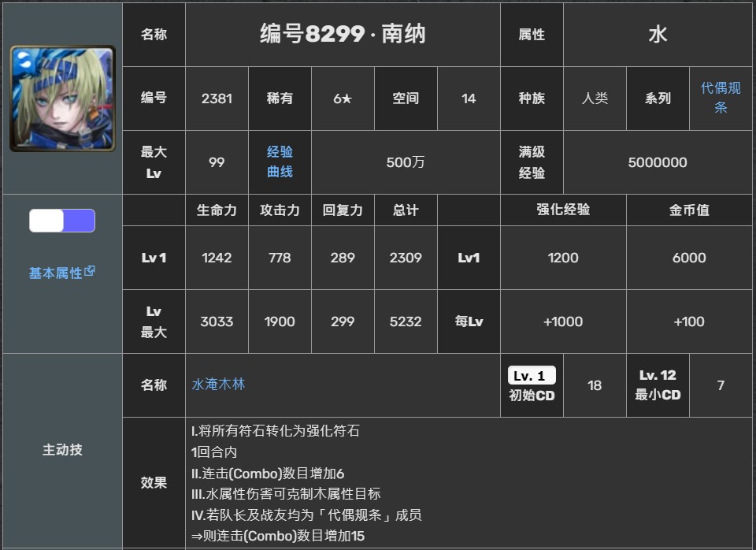Click the title 编号8299 · 南纳
The width and height of the screenshot is (756, 550).
click(343, 34)
